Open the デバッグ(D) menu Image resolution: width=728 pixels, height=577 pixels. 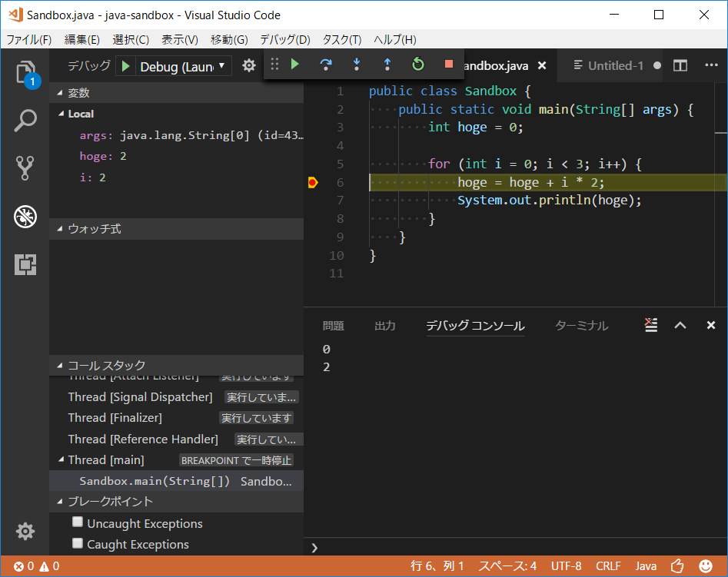tap(284, 39)
